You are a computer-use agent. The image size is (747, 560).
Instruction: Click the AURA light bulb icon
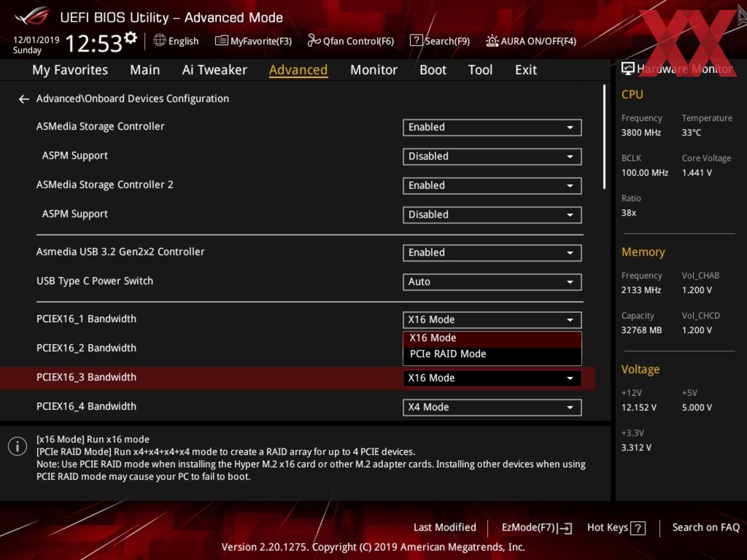point(492,41)
